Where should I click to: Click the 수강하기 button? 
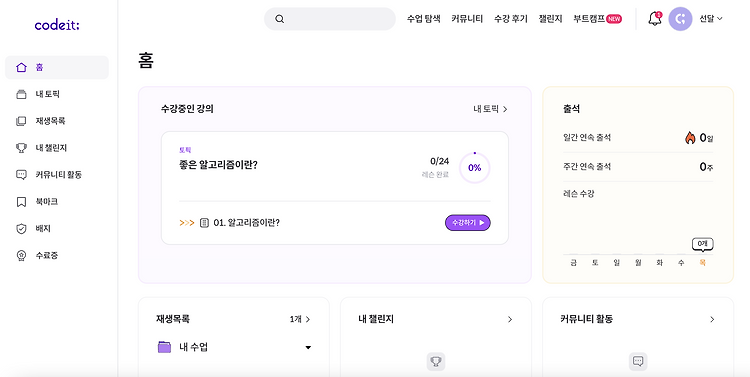[468, 222]
